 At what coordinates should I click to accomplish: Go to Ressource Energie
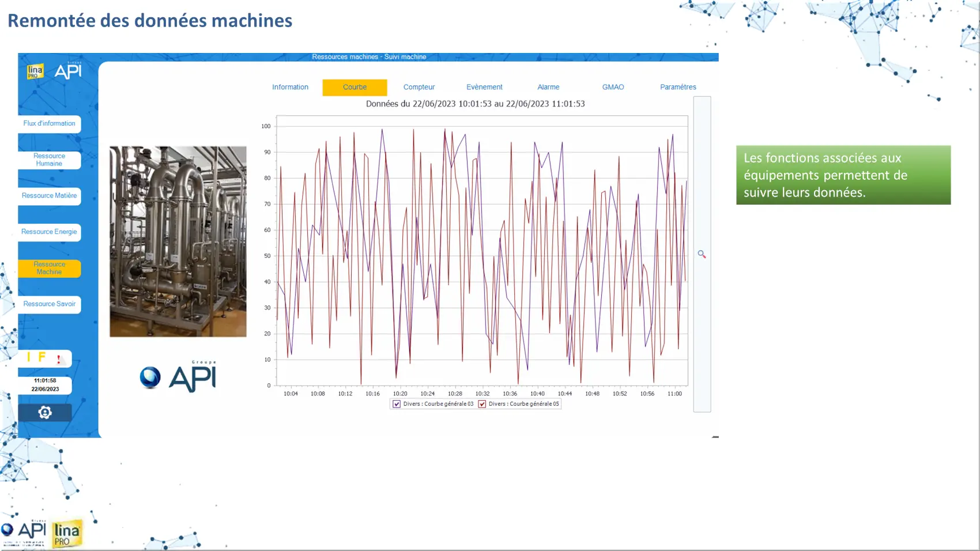tap(49, 232)
